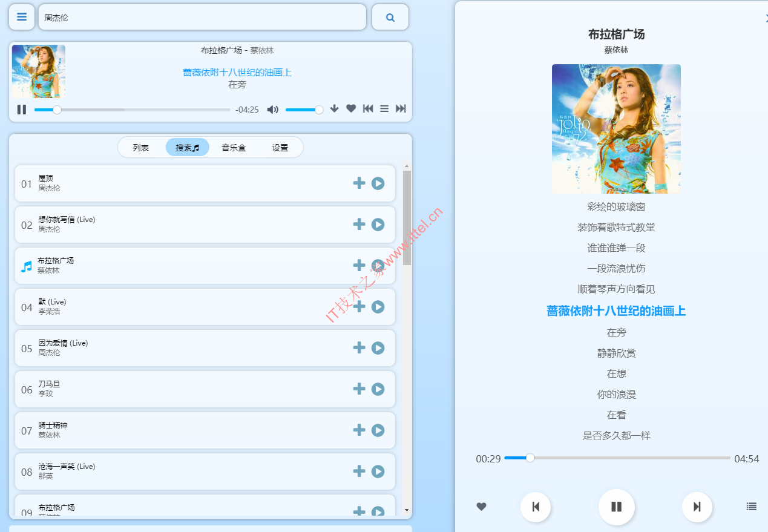Play 沧海一声笑 (Live)

pyautogui.click(x=378, y=471)
